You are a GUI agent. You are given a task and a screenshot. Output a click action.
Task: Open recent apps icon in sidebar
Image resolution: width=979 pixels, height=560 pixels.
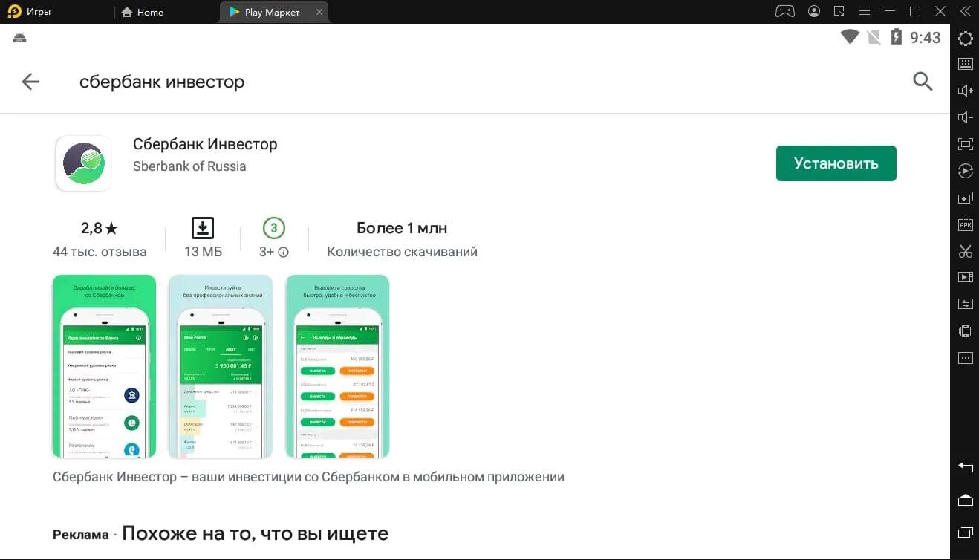pyautogui.click(x=965, y=532)
